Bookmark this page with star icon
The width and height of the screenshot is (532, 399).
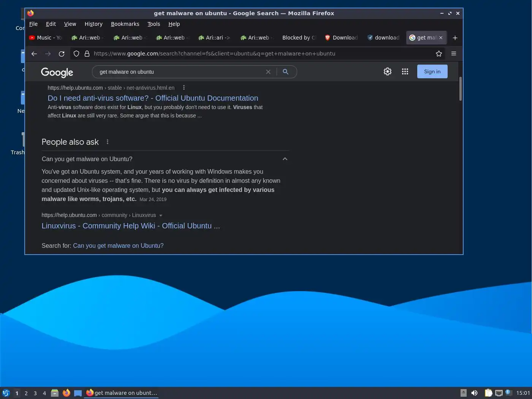[439, 54]
